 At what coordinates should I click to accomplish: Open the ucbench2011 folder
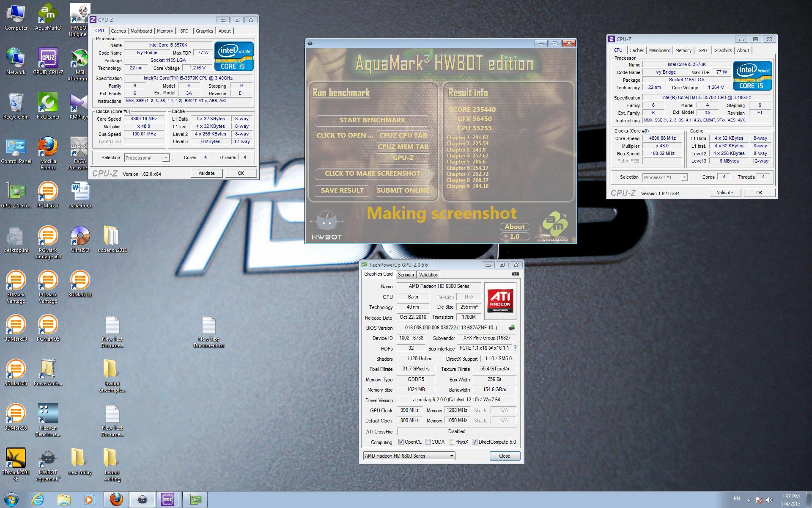112,239
